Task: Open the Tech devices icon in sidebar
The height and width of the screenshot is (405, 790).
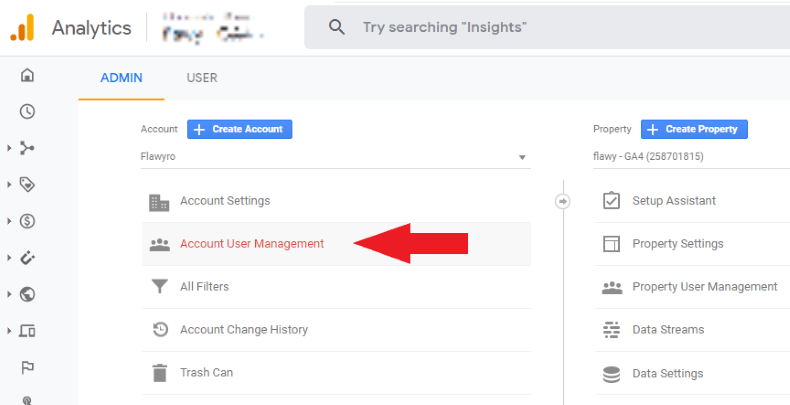Action: coord(28,331)
